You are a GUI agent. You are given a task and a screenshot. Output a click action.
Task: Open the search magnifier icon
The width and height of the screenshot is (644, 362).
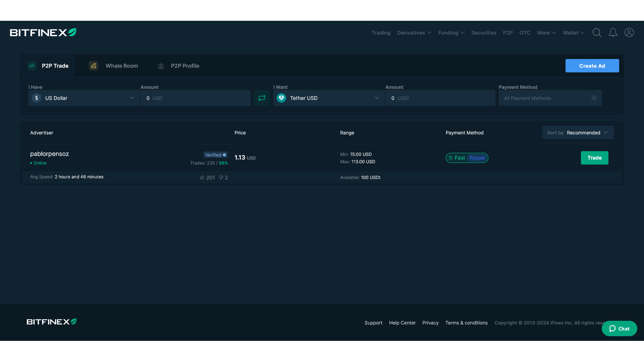[597, 33]
